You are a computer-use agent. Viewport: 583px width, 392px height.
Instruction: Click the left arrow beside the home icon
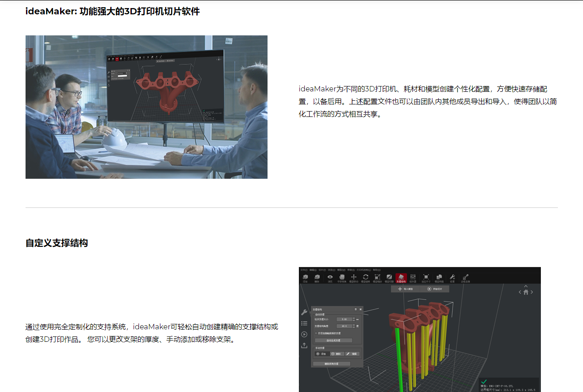[x=520, y=292]
